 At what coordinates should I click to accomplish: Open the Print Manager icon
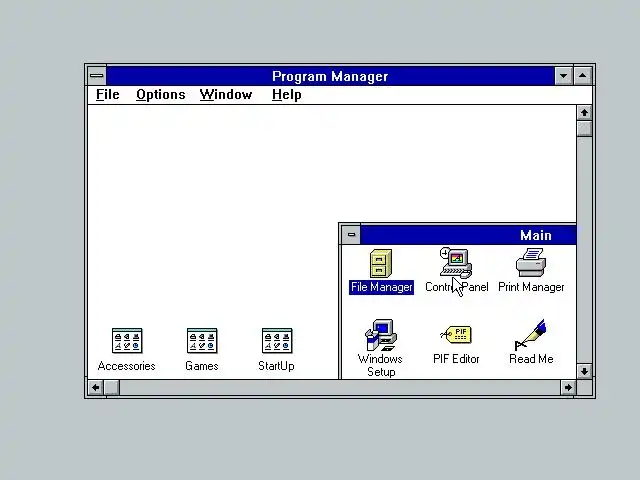[x=531, y=263]
